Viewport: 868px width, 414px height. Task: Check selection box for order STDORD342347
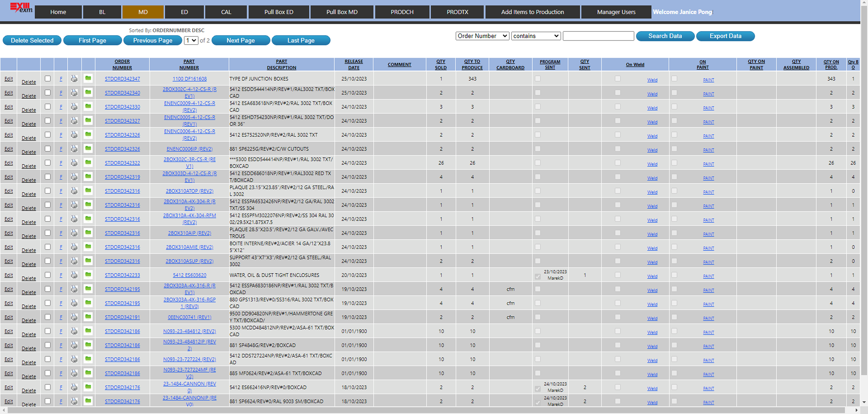(47, 78)
